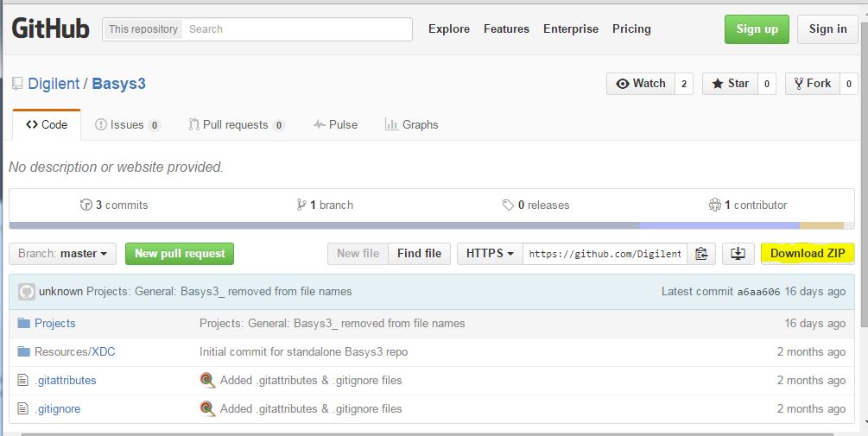Click the language breakdown color bar

432,225
